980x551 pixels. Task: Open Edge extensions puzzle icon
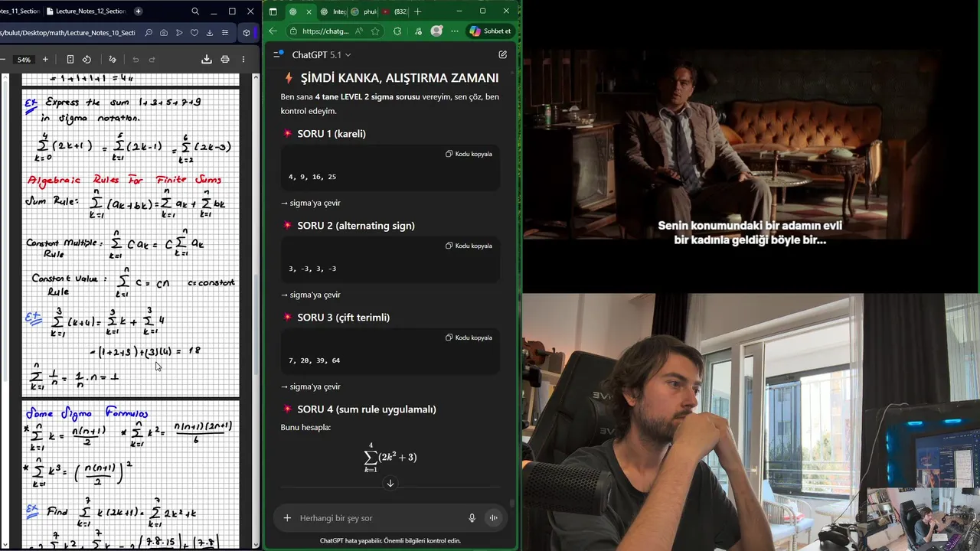click(397, 31)
